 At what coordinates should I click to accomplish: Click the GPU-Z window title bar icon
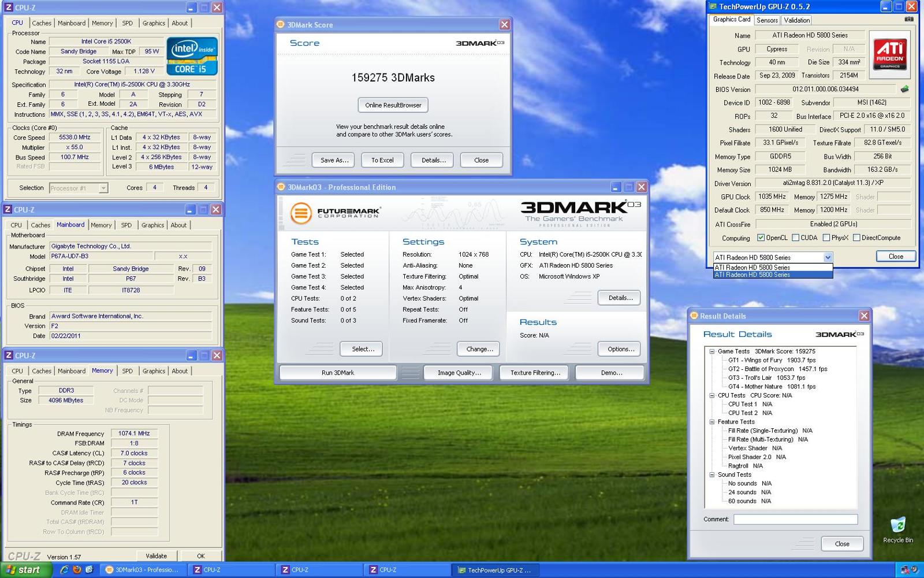(x=713, y=7)
